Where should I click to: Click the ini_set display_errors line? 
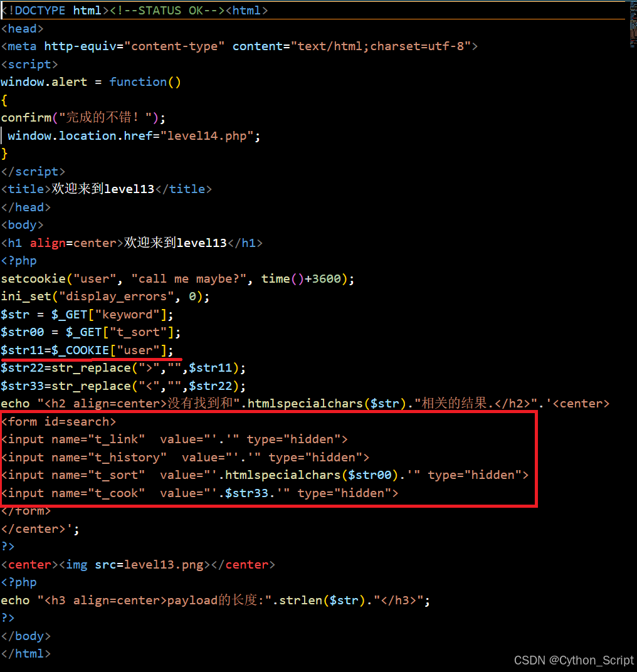coord(105,297)
